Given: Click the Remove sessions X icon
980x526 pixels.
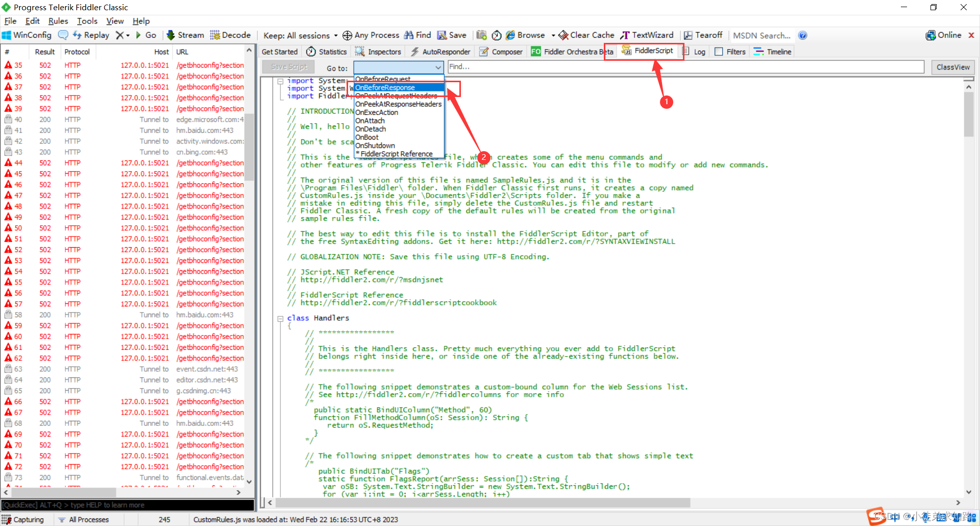Looking at the screenshot, I should [x=119, y=35].
